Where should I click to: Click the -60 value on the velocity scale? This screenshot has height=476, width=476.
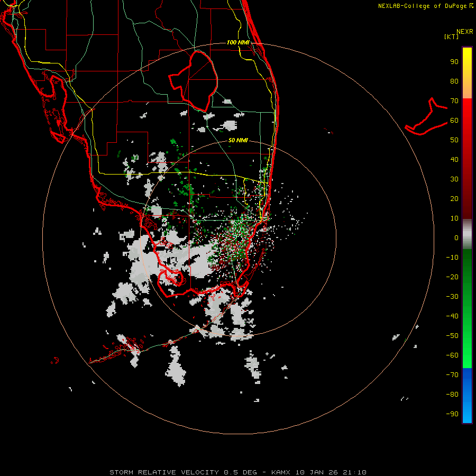point(452,355)
